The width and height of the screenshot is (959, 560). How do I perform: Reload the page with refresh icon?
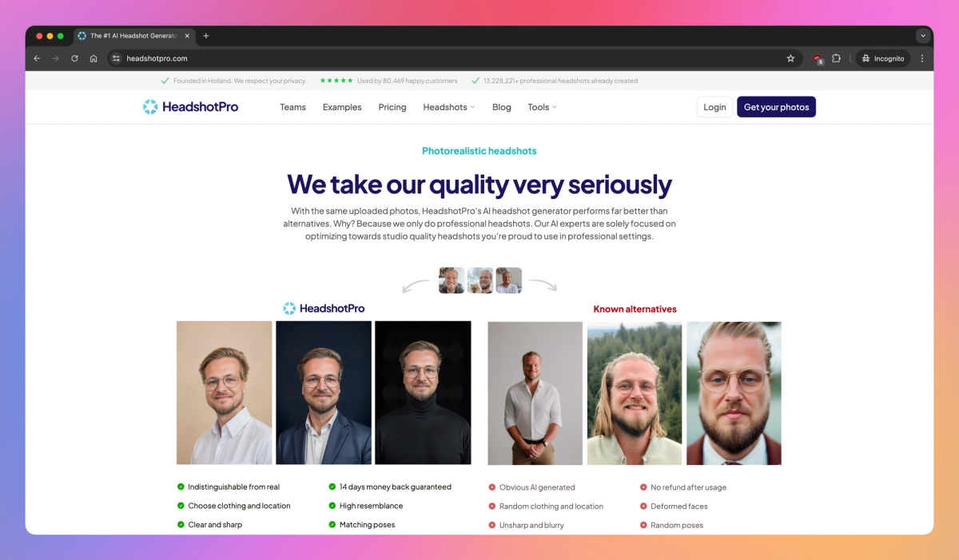click(74, 58)
